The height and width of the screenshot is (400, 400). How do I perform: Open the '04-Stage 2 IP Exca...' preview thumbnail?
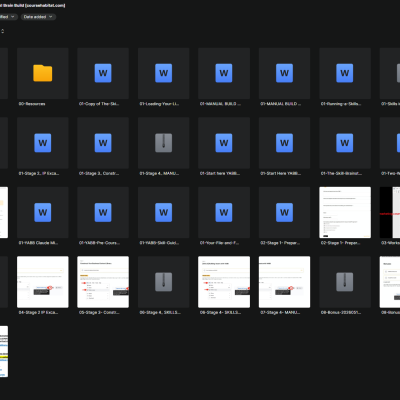[43, 282]
